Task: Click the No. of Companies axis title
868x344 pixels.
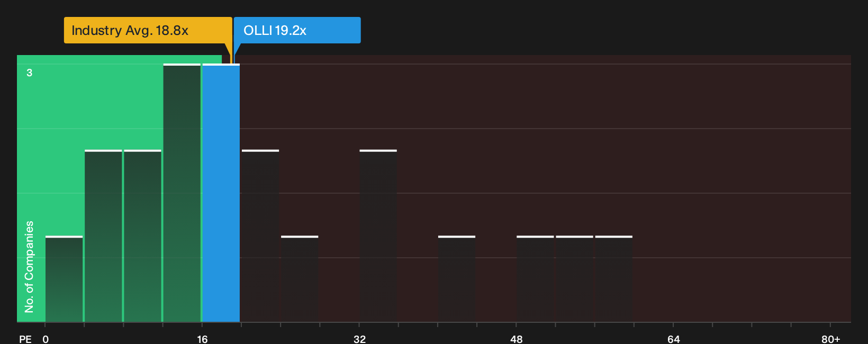Action: (x=29, y=266)
